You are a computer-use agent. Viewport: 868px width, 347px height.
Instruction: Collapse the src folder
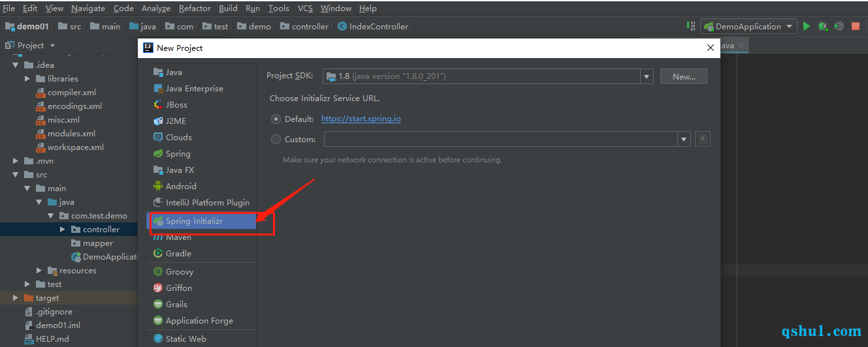[16, 174]
